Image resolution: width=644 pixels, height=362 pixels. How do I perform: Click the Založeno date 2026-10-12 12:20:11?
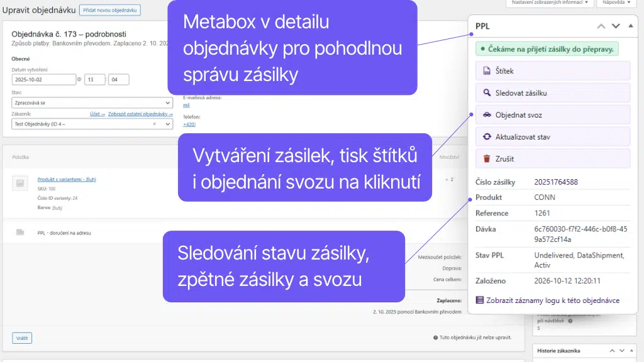[x=567, y=281]
